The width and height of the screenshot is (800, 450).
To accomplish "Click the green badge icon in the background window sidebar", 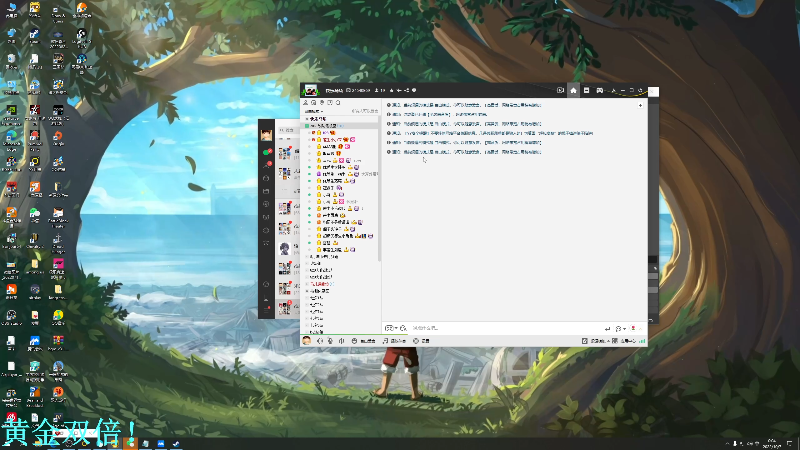I will point(266,152).
